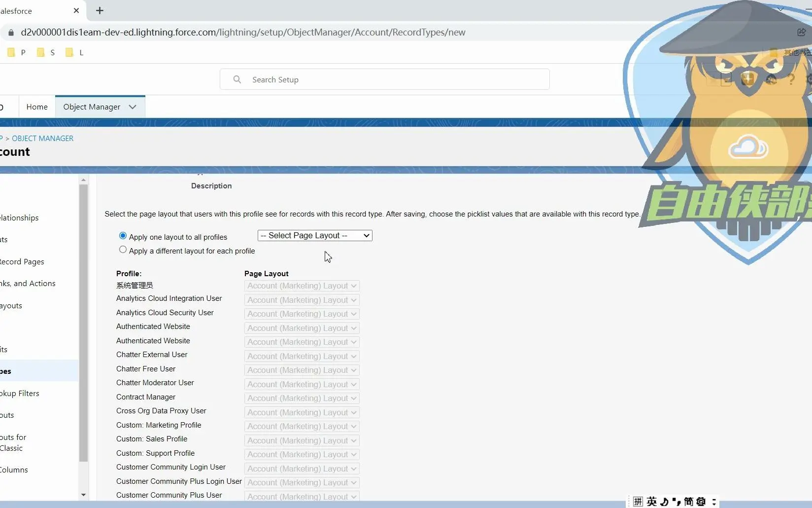
Task: Open a new browser tab
Action: (x=100, y=10)
